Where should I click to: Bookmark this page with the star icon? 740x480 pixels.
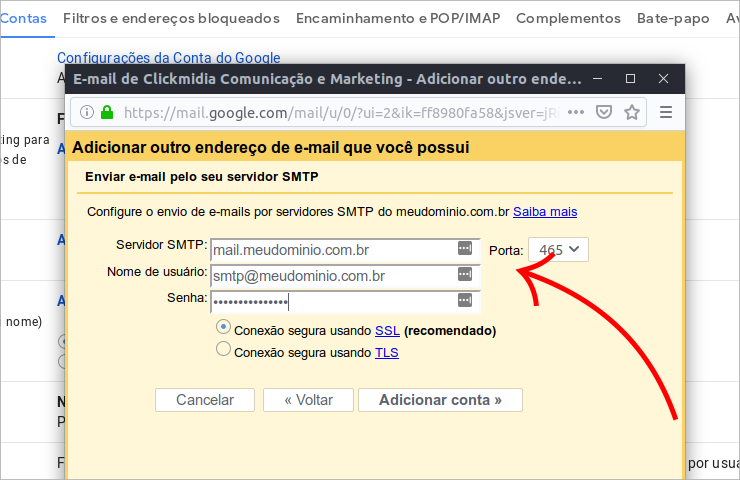coord(631,112)
